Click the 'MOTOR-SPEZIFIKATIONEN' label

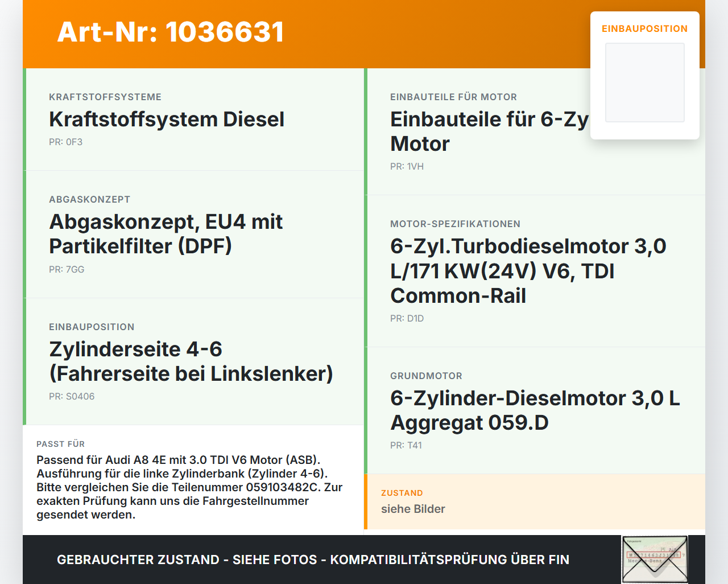click(456, 224)
